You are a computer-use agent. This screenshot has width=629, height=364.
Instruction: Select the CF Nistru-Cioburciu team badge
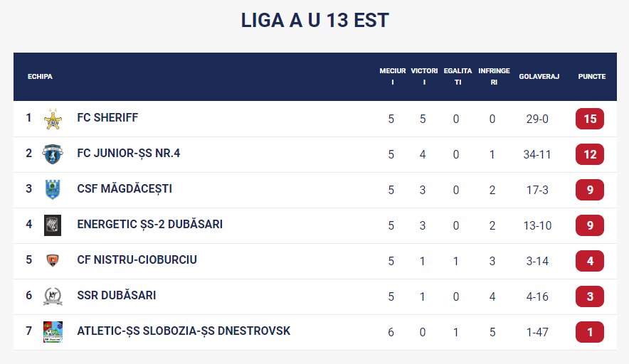53,261
